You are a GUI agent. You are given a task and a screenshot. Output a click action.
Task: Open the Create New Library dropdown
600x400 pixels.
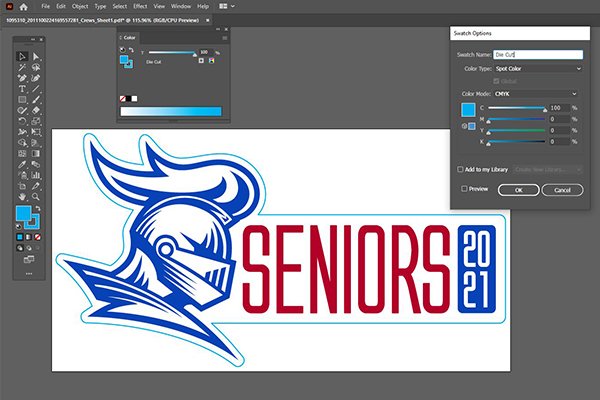click(x=536, y=170)
